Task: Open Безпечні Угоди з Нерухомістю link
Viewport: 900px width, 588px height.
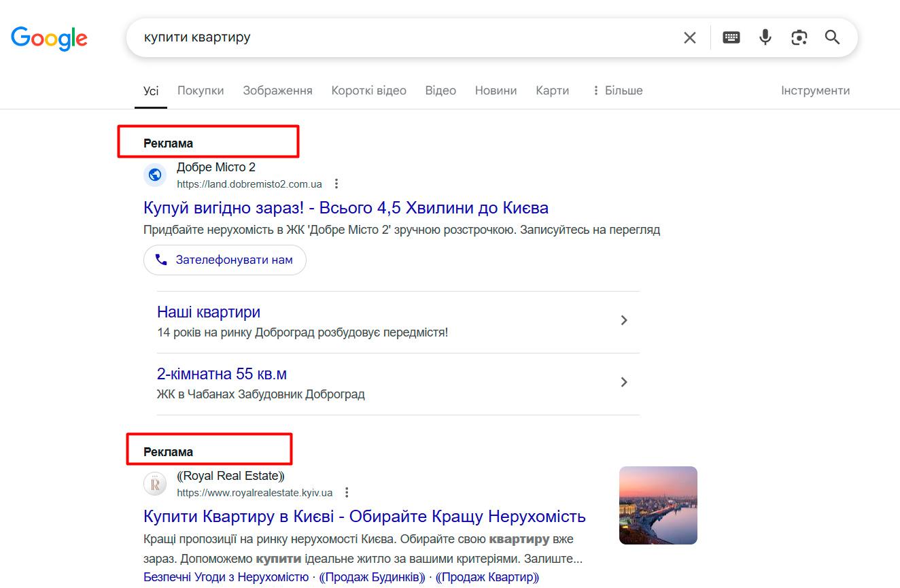Action: click(226, 577)
